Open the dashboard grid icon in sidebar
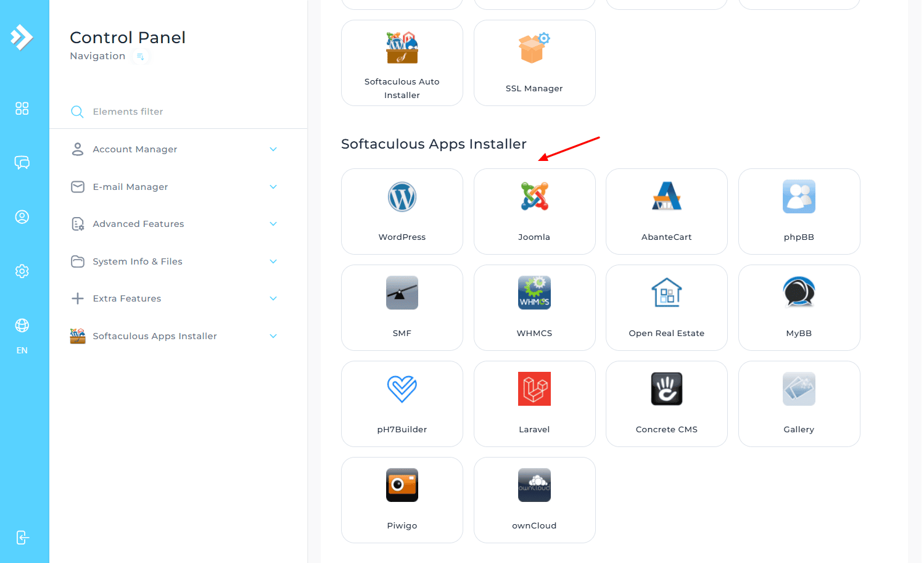This screenshot has width=924, height=563. point(22,109)
